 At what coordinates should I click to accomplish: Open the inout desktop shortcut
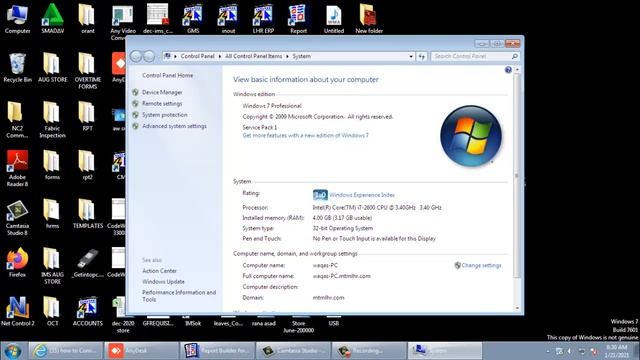point(228,18)
